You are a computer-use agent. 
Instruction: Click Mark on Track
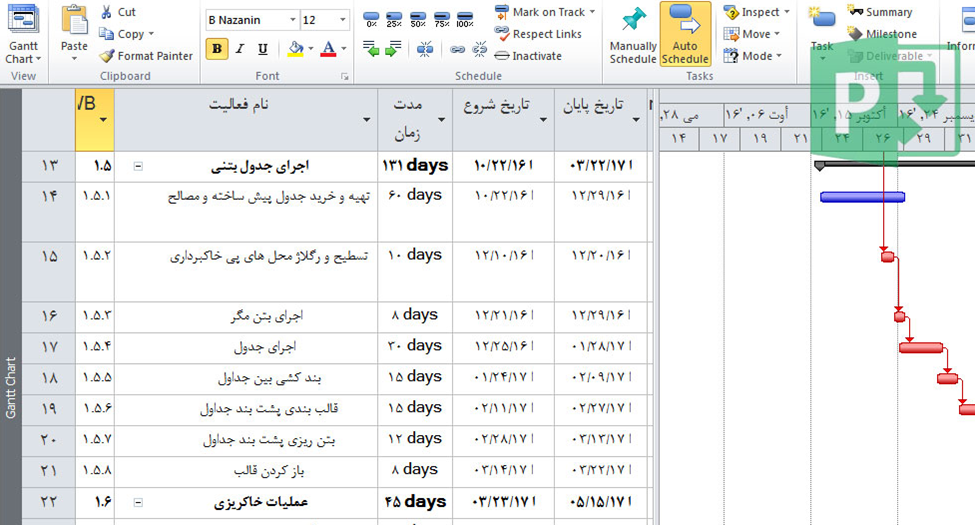(541, 12)
